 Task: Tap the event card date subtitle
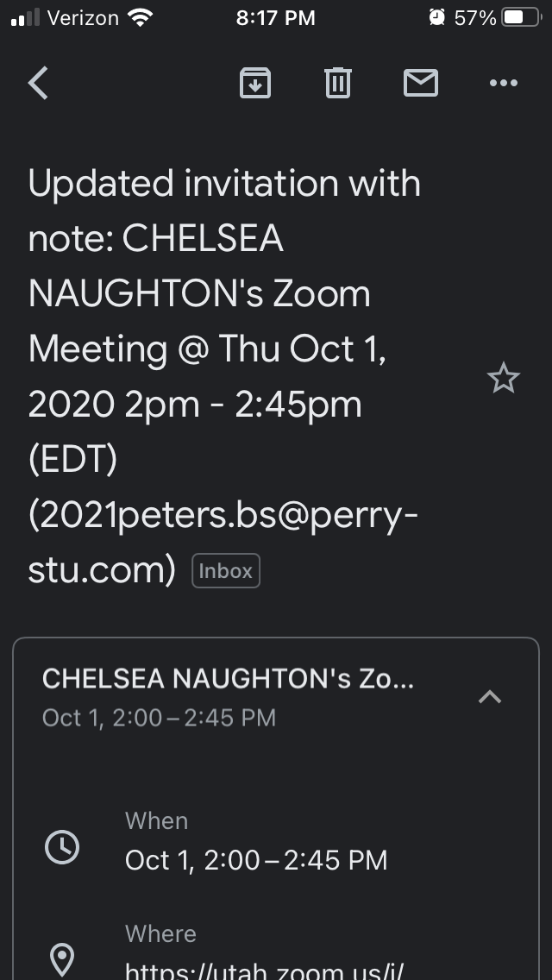pos(159,718)
